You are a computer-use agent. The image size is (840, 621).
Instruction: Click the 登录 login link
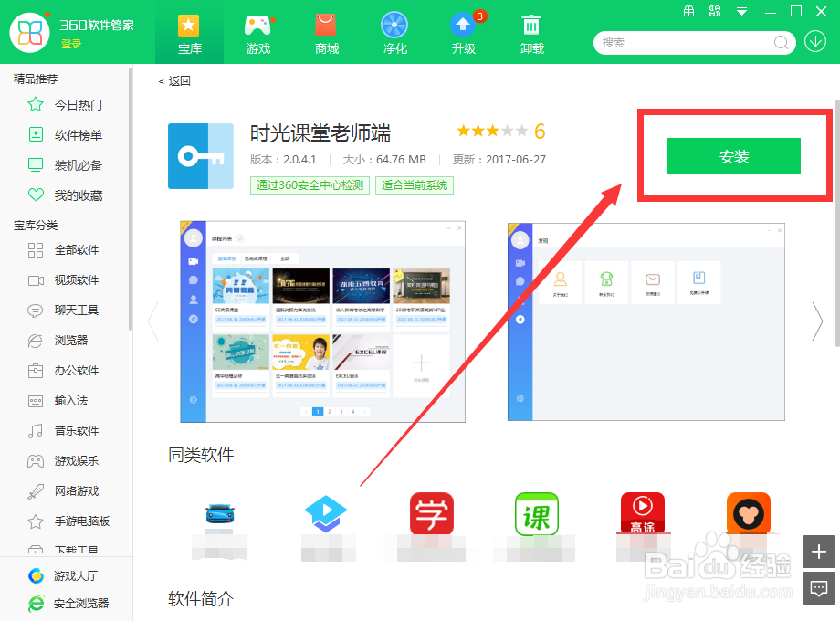pyautogui.click(x=71, y=44)
